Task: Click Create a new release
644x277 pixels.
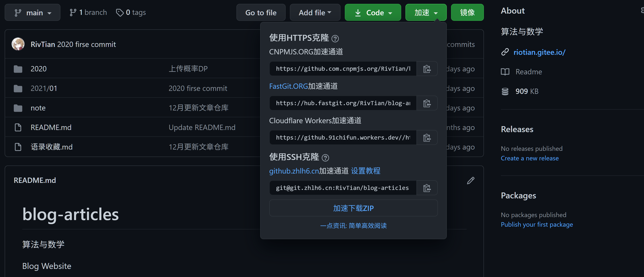Action: pyautogui.click(x=529, y=158)
